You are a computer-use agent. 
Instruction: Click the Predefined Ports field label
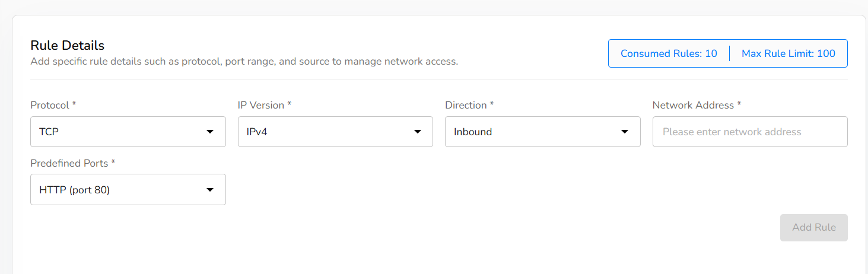(72, 163)
